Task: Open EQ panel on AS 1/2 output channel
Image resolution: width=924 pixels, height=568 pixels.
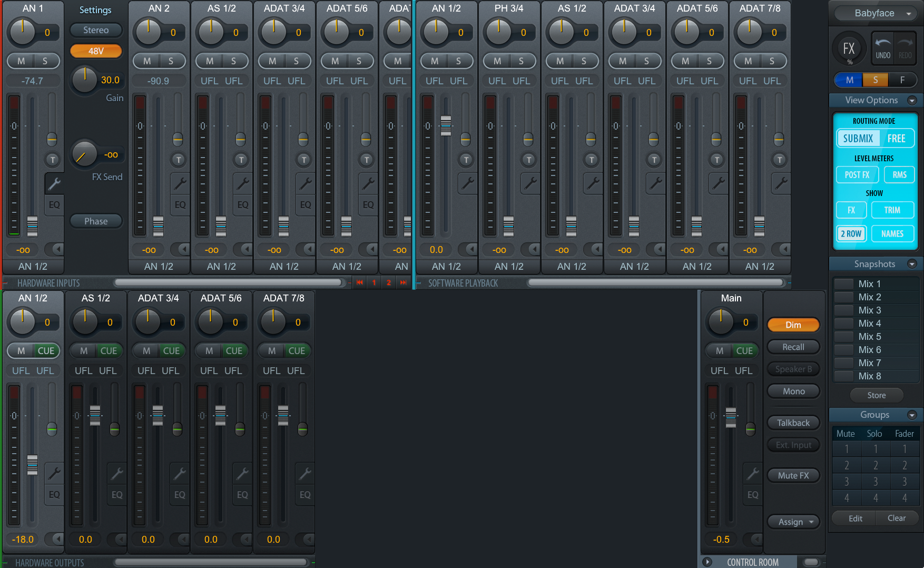Action: tap(117, 495)
